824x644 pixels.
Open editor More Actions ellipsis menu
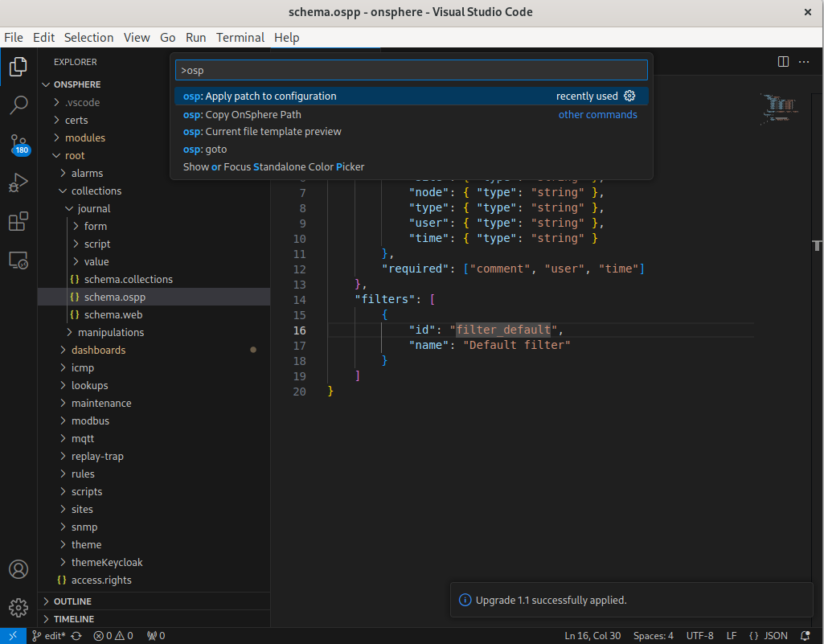point(804,62)
